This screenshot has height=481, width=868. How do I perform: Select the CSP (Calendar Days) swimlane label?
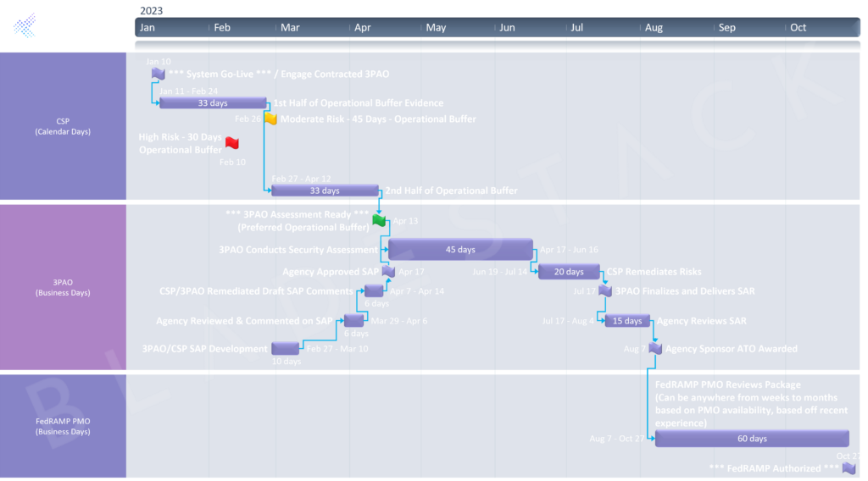63,126
